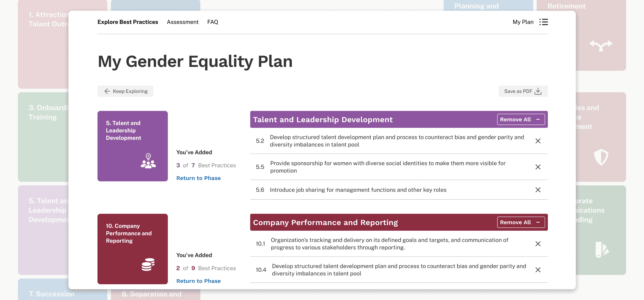Viewport: 644px width, 300px height.
Task: Click the My Plan text link
Action: click(523, 22)
